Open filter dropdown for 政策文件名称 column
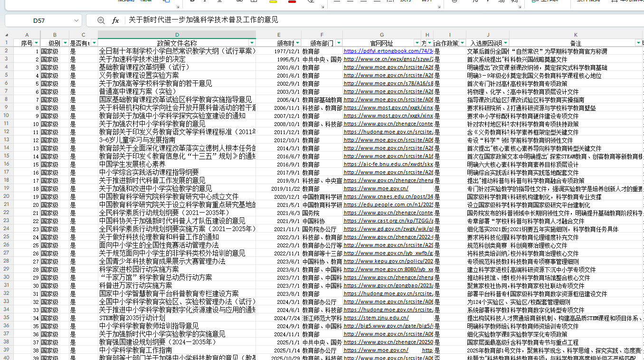The width and height of the screenshot is (644, 360). 252,43
